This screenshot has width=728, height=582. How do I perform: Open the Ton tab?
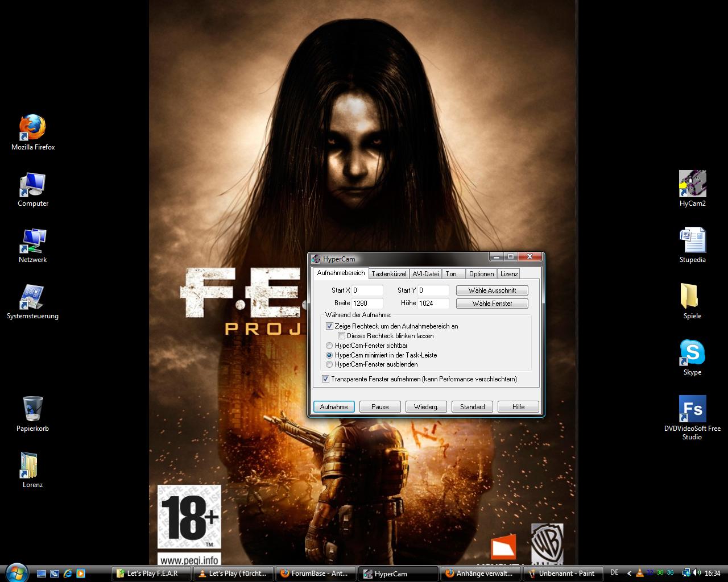click(453, 274)
